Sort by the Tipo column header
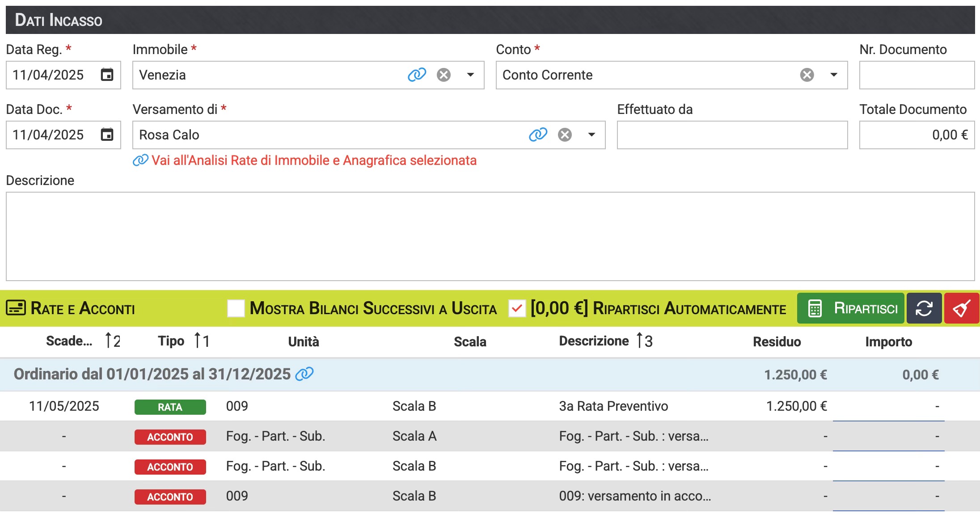Viewport: 980px width, 522px height. click(171, 341)
